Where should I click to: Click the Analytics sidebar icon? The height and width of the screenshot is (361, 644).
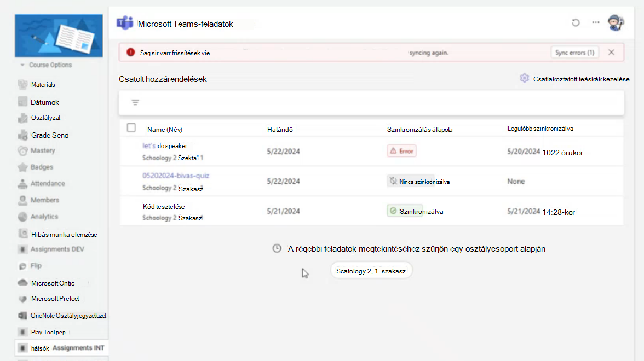22,217
